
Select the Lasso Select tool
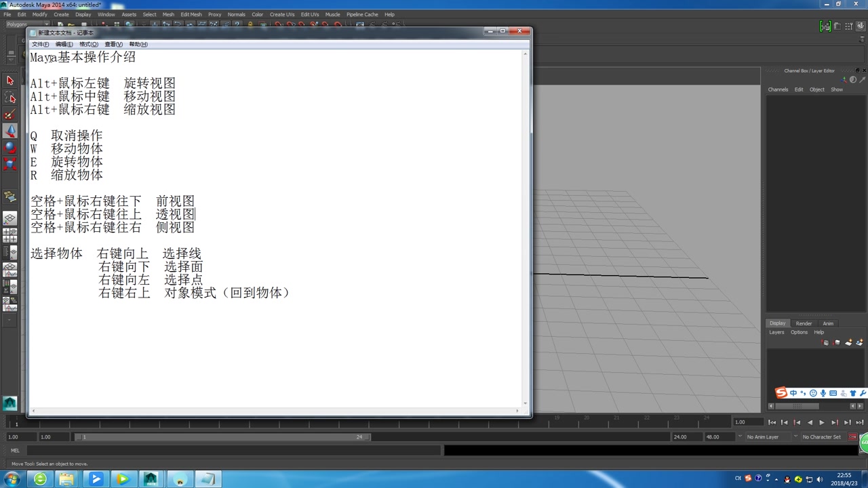click(9, 98)
